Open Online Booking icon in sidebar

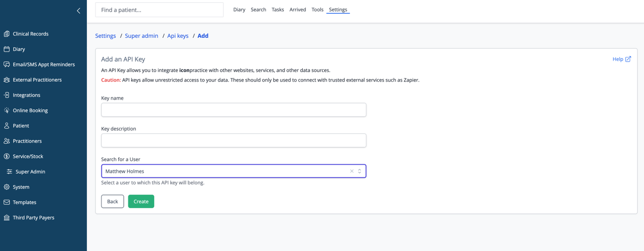pyautogui.click(x=6, y=110)
